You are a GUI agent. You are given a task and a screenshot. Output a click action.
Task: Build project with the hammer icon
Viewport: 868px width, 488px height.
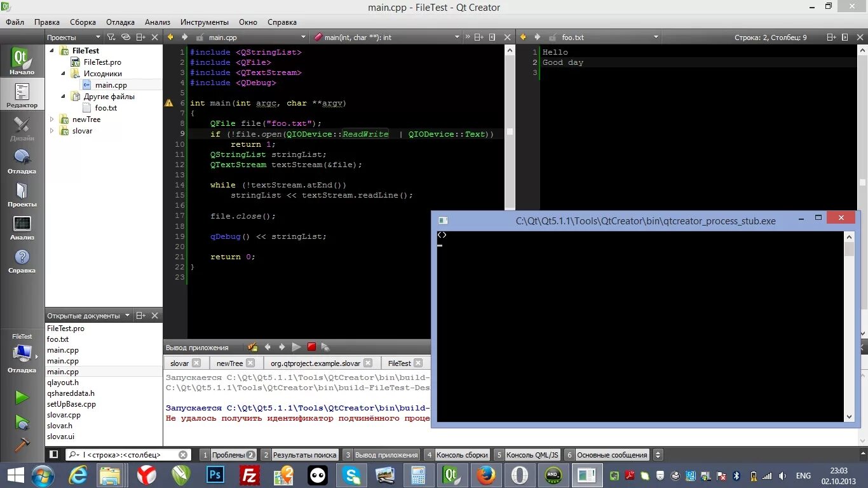click(x=22, y=445)
